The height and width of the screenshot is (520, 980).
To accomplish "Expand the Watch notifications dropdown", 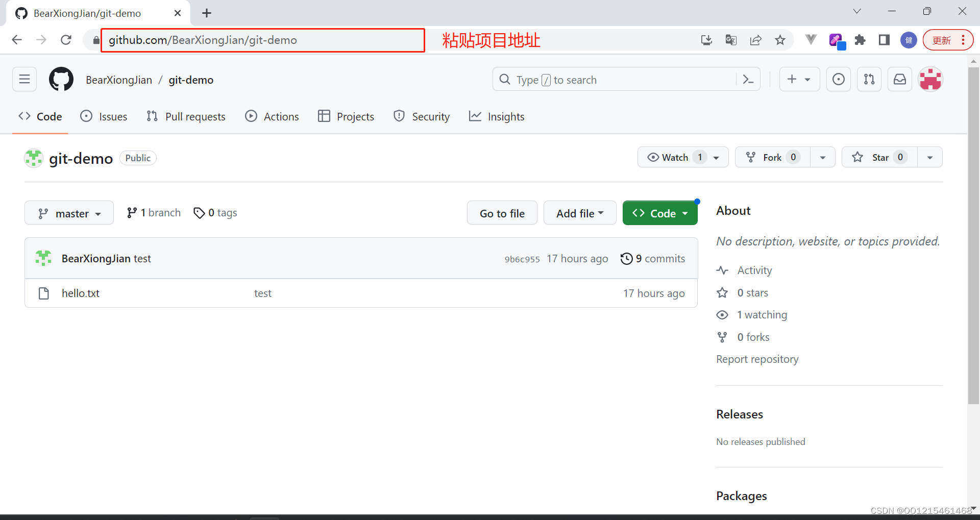I will pyautogui.click(x=683, y=157).
